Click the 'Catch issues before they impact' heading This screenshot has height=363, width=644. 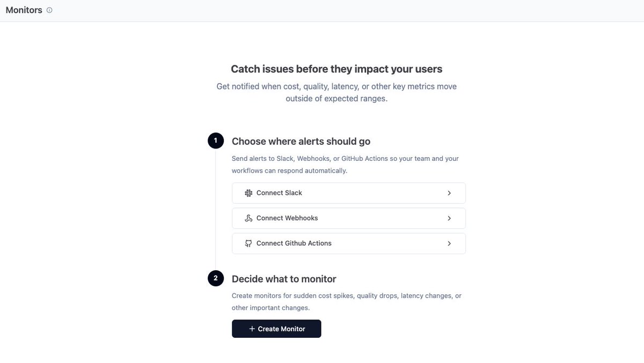point(336,69)
